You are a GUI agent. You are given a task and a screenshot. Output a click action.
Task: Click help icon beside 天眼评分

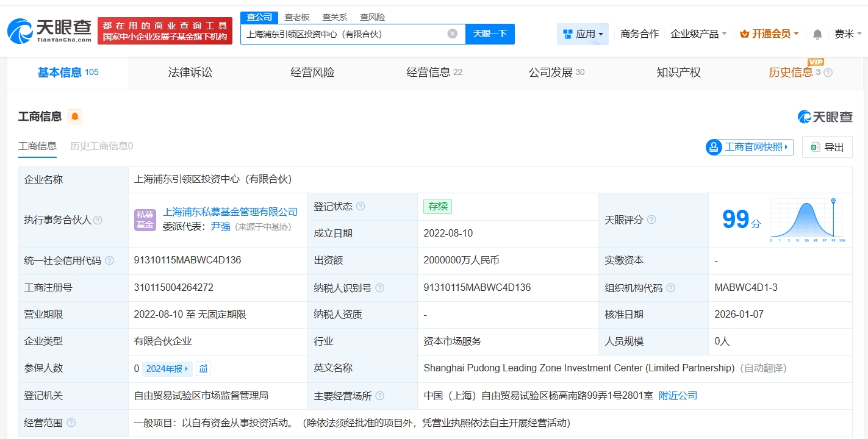(651, 220)
